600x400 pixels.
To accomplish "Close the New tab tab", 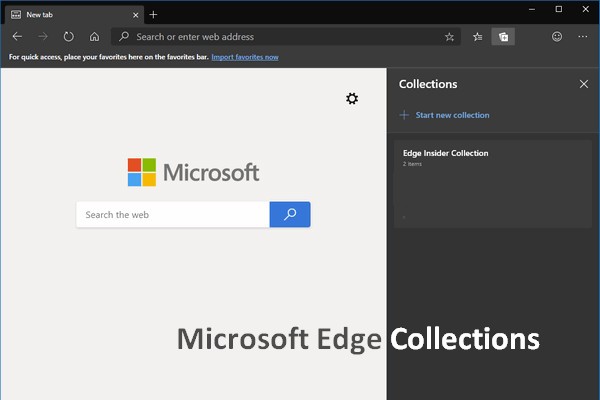I will (135, 15).
